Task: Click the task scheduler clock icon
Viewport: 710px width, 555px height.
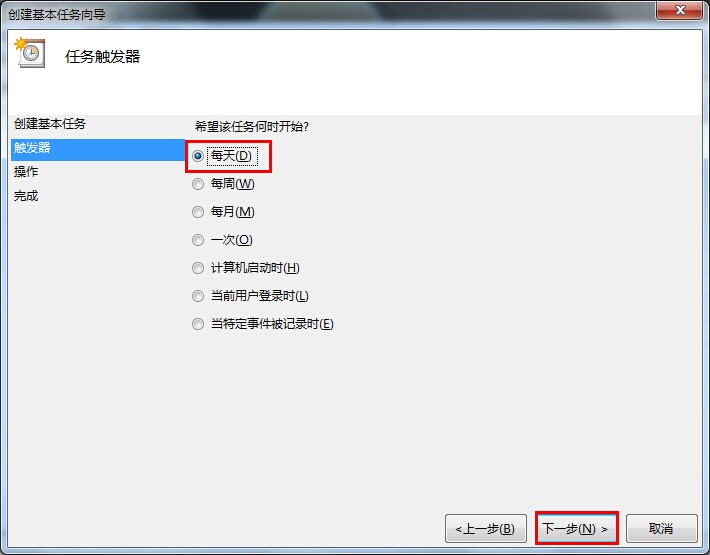Action: pos(30,53)
